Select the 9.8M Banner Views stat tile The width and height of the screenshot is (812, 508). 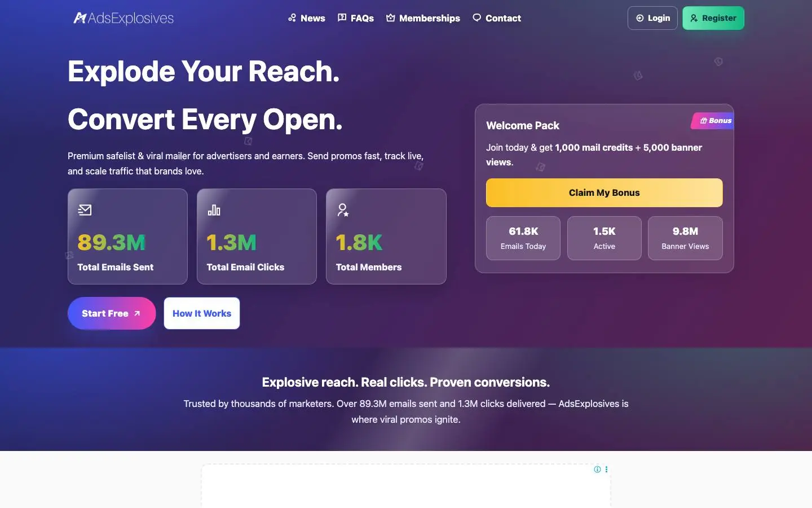point(685,238)
